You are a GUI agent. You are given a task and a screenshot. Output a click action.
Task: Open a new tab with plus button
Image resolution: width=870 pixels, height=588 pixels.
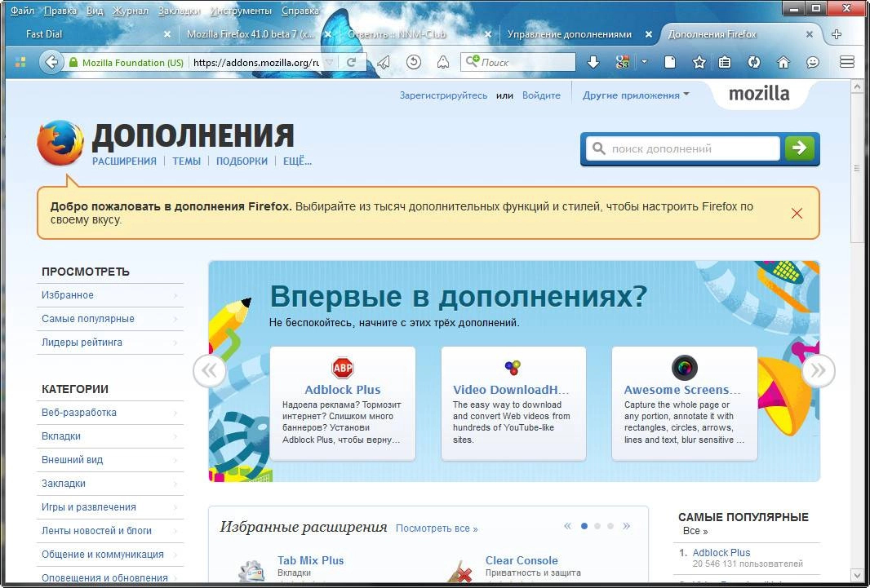pyautogui.click(x=837, y=34)
